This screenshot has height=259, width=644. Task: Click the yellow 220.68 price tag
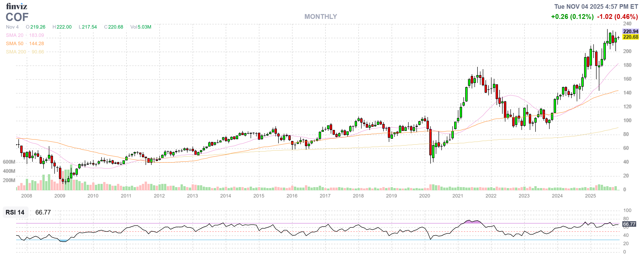point(630,37)
